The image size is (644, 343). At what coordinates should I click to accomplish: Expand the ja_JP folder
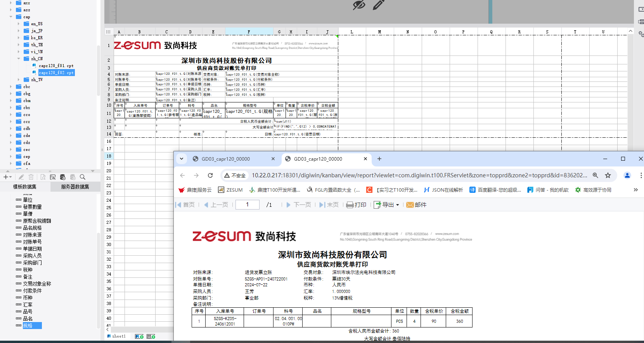[19, 31]
